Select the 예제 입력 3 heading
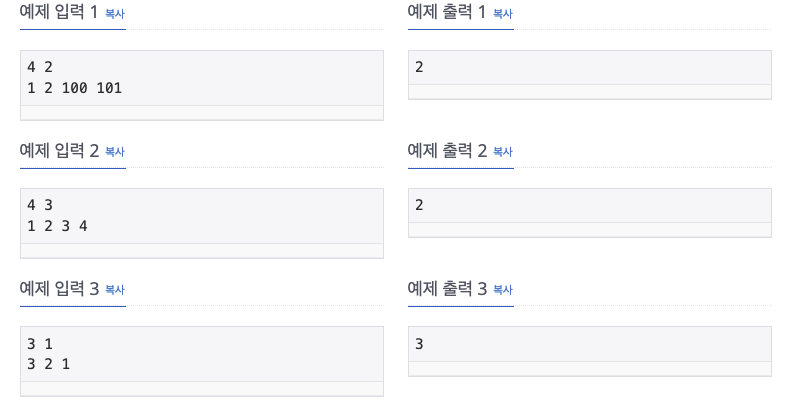The height and width of the screenshot is (401, 791). pyautogui.click(x=59, y=289)
